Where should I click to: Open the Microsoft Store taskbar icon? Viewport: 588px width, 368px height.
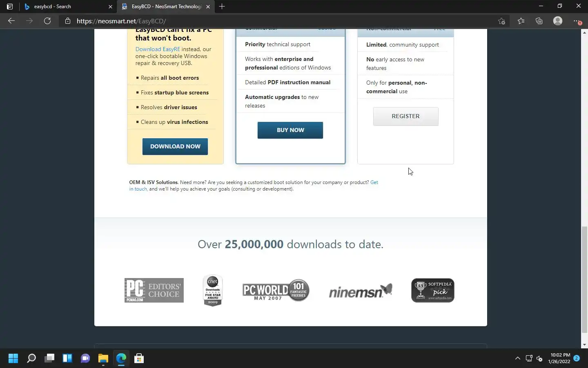(139, 359)
